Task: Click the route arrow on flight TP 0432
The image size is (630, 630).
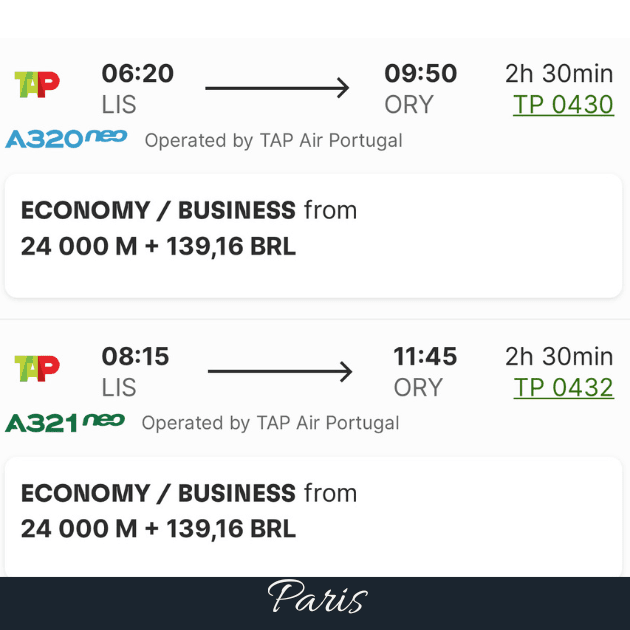Action: [x=279, y=372]
